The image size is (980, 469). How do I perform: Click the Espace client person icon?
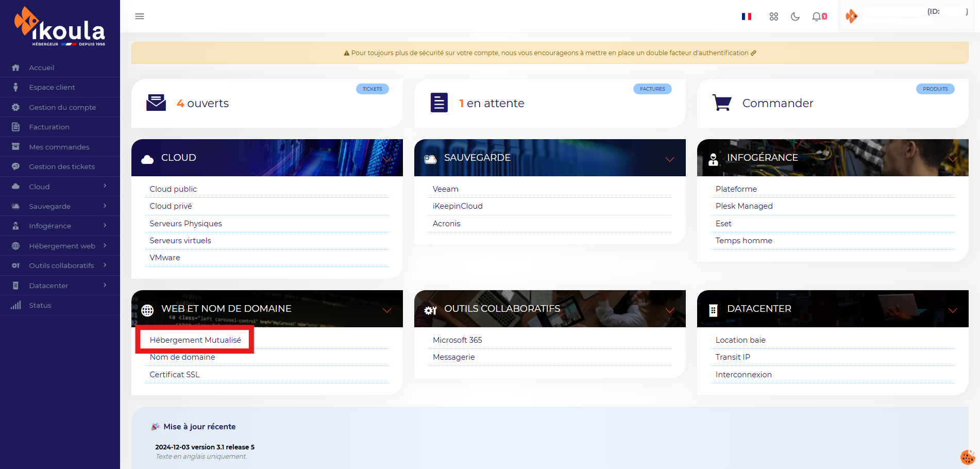(x=15, y=87)
